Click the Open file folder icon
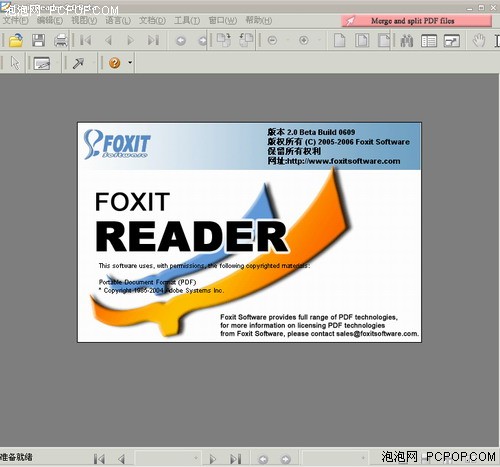Viewport: 500px width, 467px height. click(x=16, y=40)
